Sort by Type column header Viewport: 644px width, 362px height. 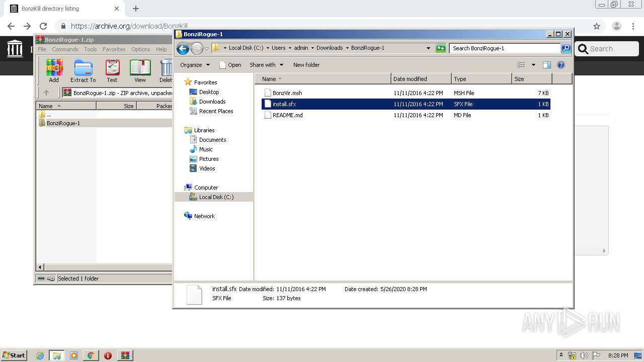click(x=481, y=79)
